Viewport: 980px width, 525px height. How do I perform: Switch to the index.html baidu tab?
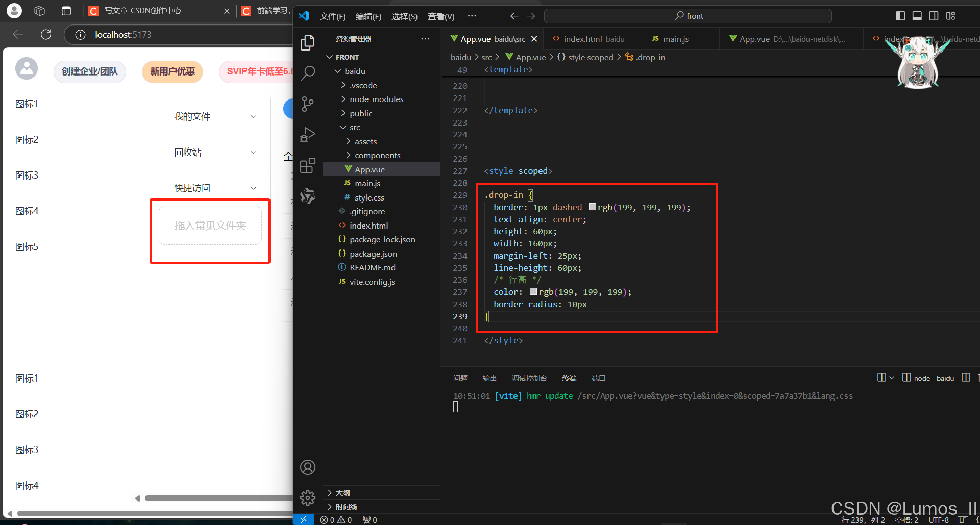click(594, 39)
